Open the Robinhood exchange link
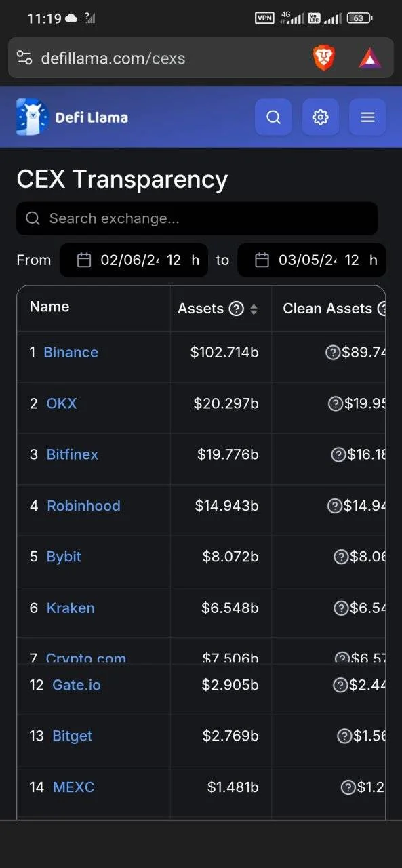 pyautogui.click(x=83, y=506)
